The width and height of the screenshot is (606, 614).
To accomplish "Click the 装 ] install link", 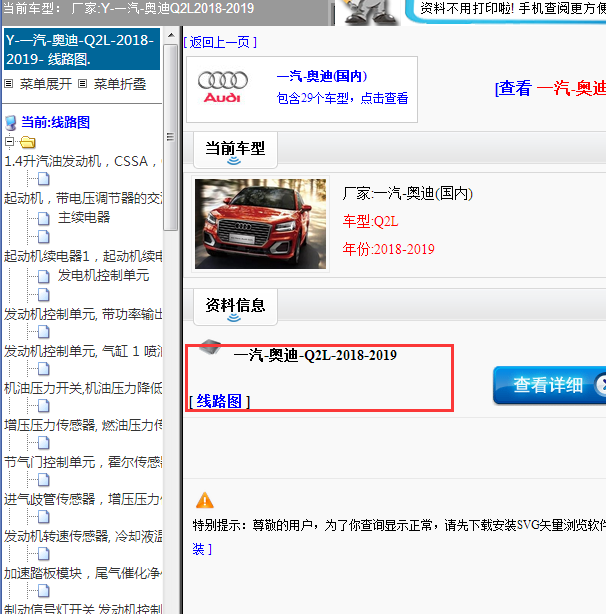I will 202,549.
